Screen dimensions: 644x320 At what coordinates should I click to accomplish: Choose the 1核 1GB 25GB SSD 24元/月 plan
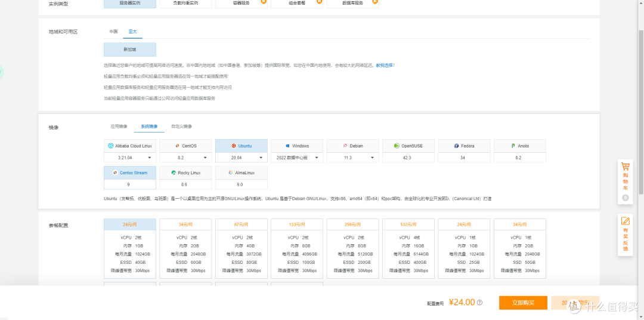(x=464, y=248)
